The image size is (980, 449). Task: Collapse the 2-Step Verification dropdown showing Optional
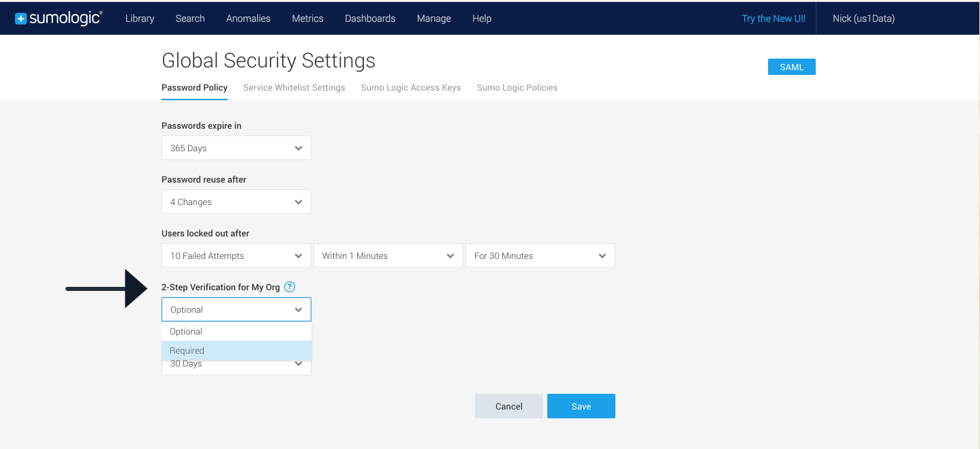(236, 309)
